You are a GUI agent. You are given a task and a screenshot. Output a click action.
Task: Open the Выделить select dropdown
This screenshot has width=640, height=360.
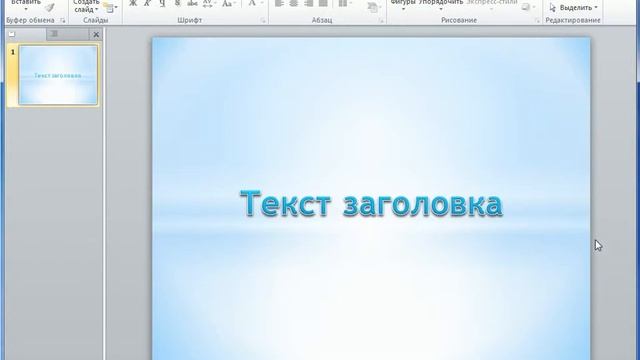[x=573, y=8]
